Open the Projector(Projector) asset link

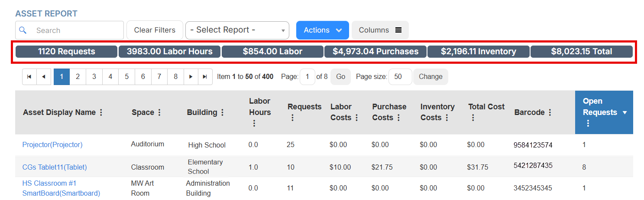click(52, 145)
